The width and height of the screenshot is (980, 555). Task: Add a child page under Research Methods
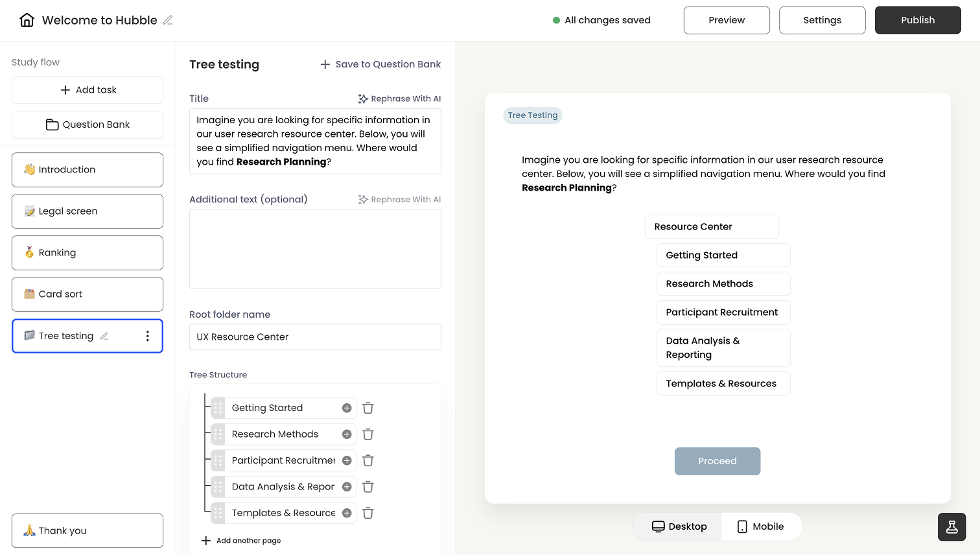(347, 434)
